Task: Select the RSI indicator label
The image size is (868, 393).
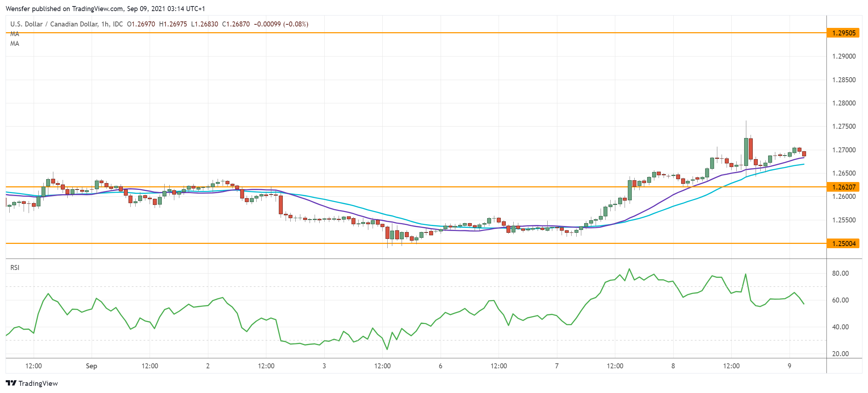Action: 15,267
